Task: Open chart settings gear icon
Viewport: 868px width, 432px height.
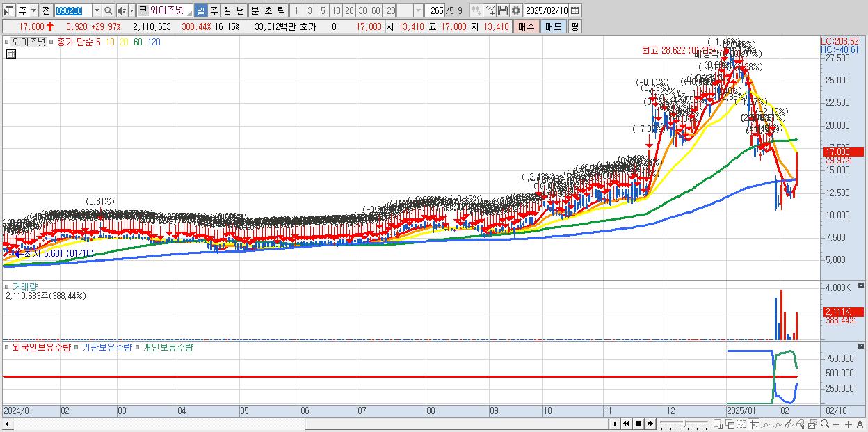Action: click(x=515, y=10)
